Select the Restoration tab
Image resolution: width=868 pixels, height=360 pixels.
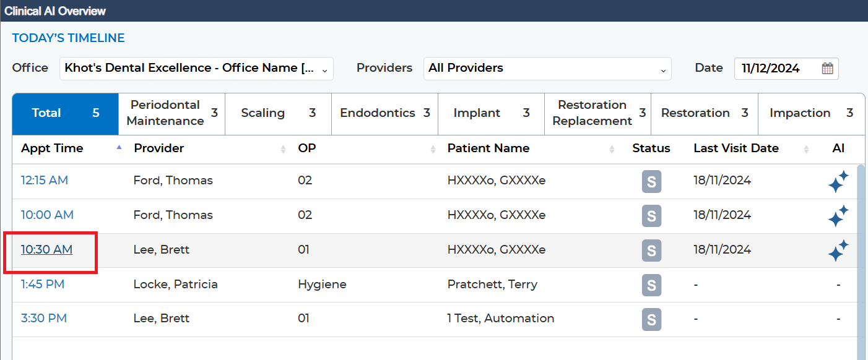point(704,114)
